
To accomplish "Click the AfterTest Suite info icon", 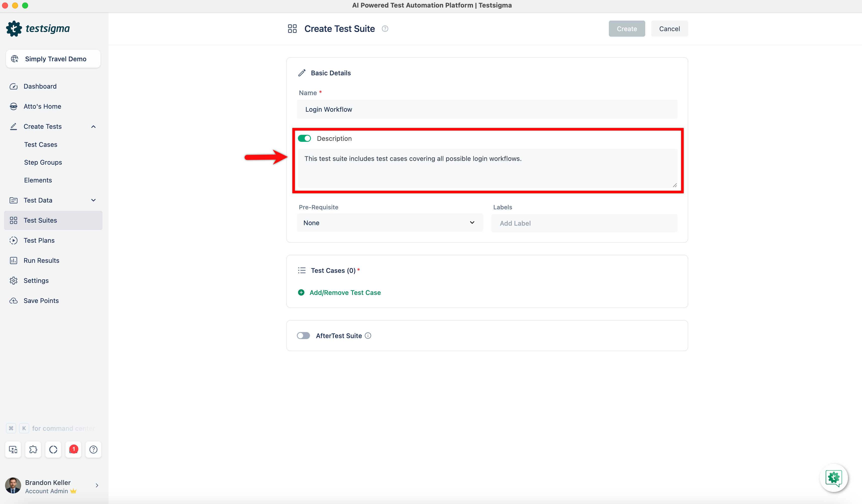I will click(x=368, y=336).
